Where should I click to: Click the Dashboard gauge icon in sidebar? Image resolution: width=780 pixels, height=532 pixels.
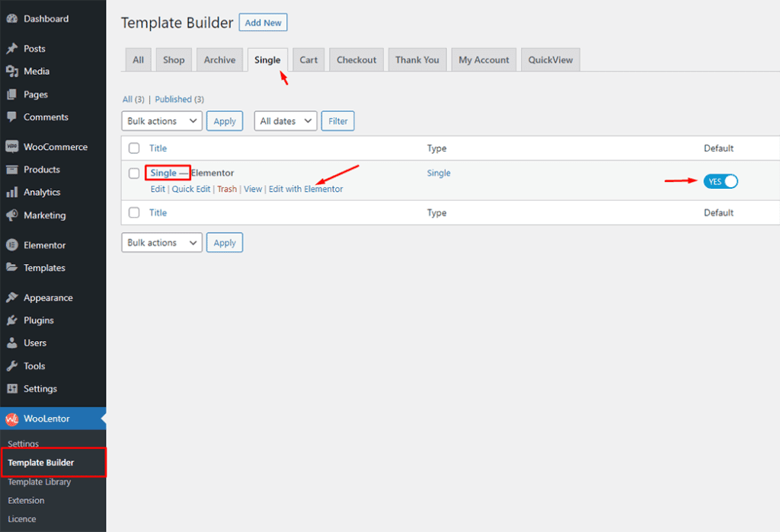[12, 19]
